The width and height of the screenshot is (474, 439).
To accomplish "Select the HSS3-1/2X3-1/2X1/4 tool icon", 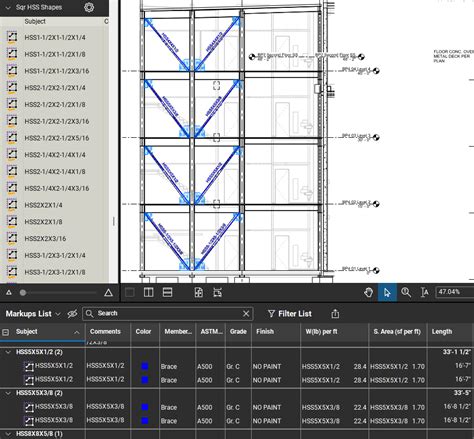I will pyautogui.click(x=12, y=255).
